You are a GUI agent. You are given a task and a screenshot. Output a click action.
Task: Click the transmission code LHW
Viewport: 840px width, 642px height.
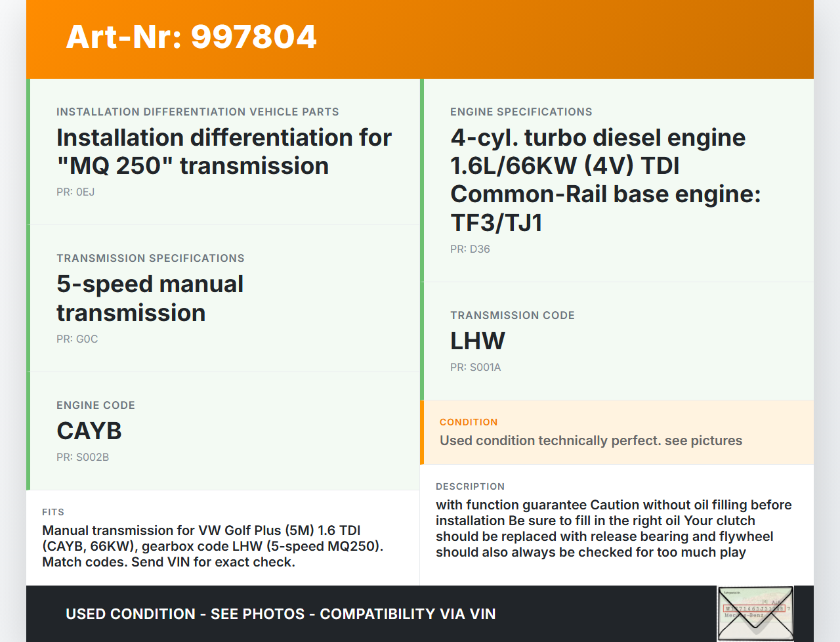[478, 341]
